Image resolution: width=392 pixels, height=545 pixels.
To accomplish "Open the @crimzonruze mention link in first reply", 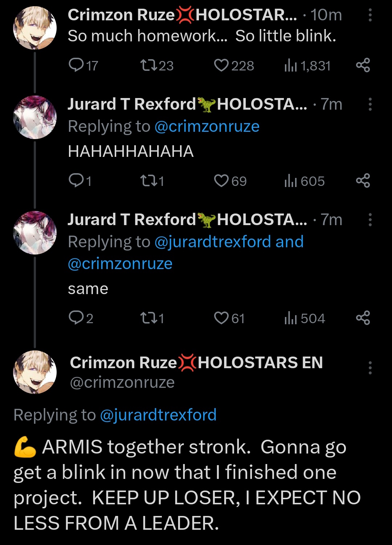I will (207, 126).
